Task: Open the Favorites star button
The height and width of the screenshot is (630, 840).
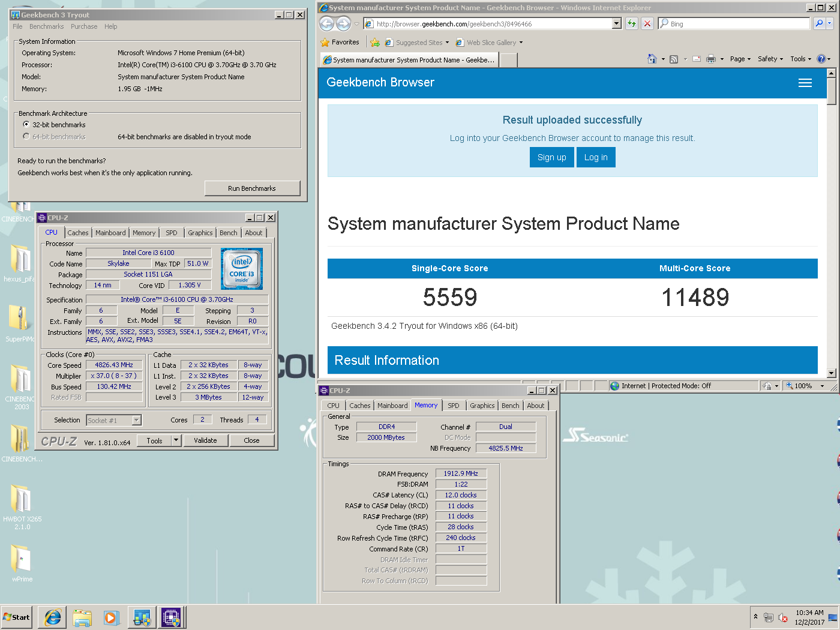Action: pyautogui.click(x=340, y=43)
